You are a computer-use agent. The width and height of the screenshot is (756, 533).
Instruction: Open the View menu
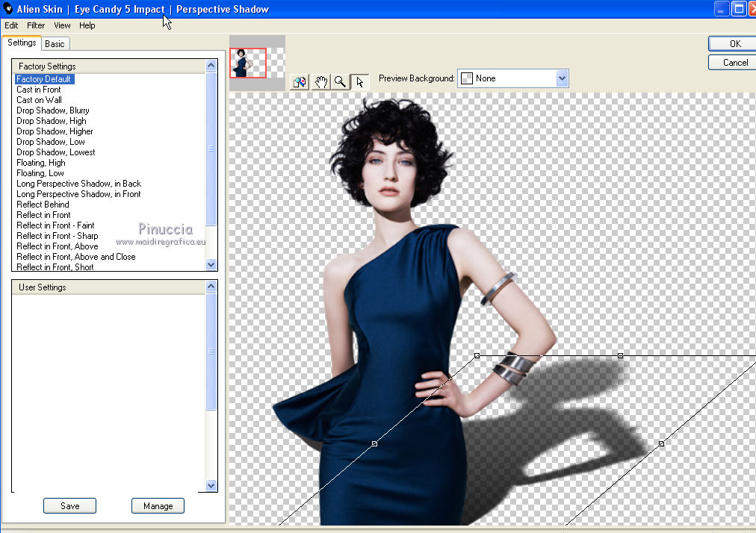(62, 25)
